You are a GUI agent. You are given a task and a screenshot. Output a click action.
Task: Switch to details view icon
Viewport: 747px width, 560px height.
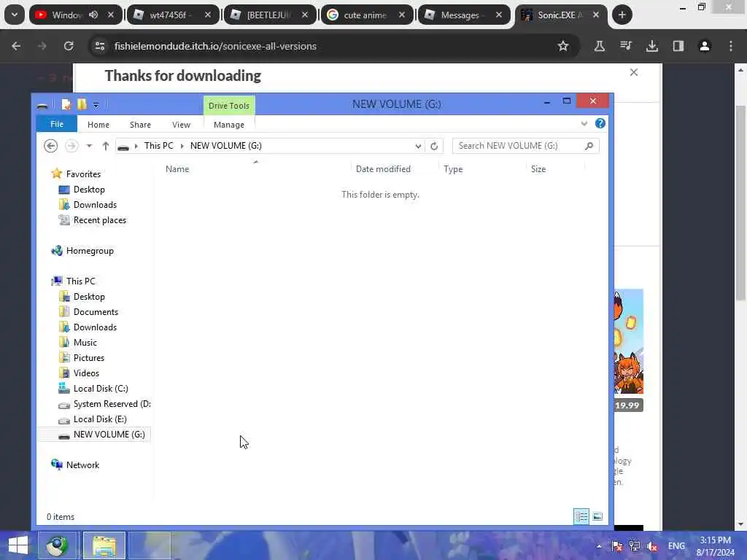[x=581, y=516]
